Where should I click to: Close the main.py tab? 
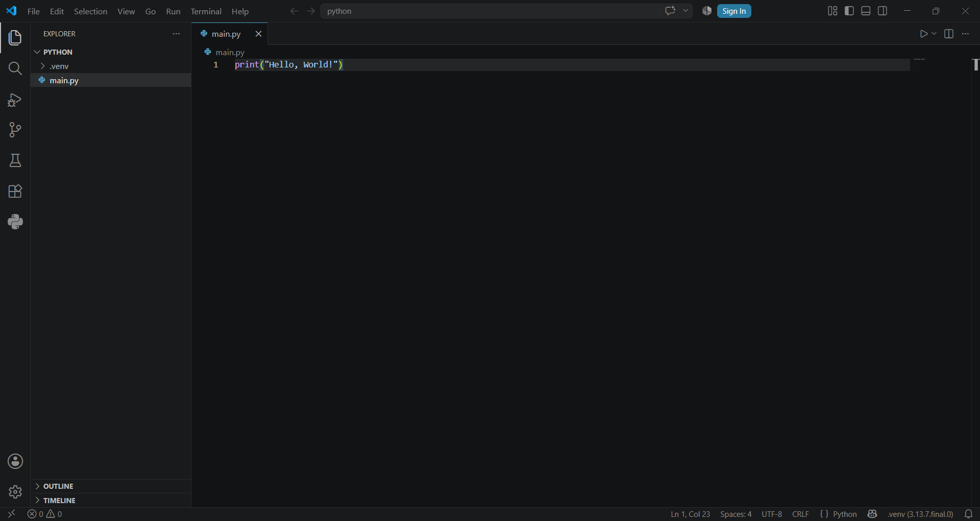tap(258, 34)
